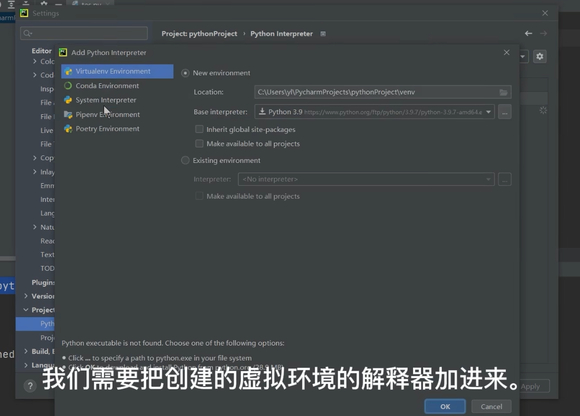This screenshot has width=580, height=416.
Task: Open the interpreter gear settings icon
Action: (540, 57)
